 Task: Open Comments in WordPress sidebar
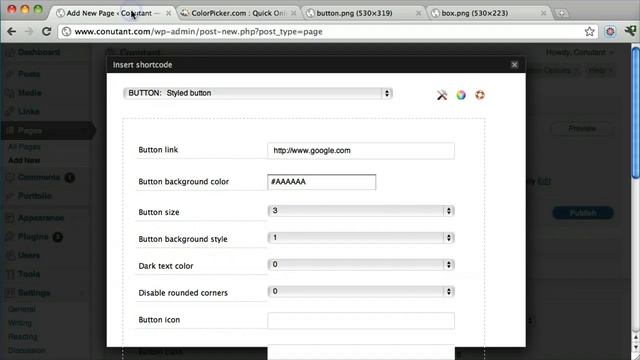click(x=39, y=178)
